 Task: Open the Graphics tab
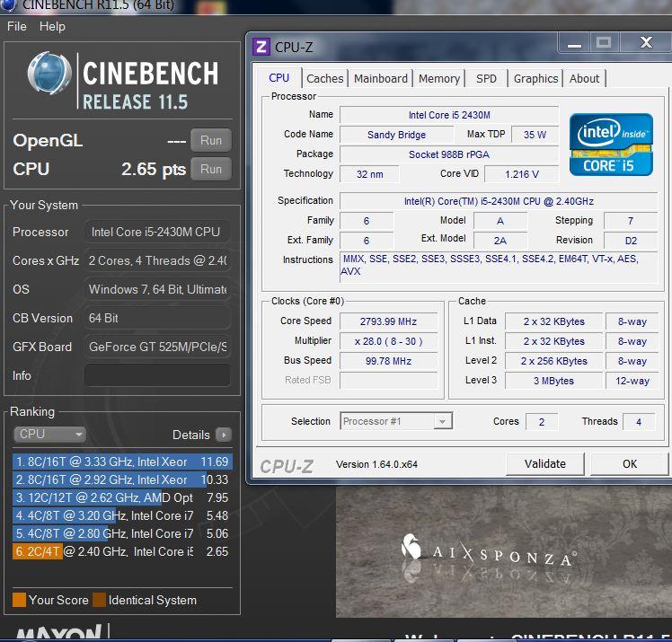coord(535,79)
